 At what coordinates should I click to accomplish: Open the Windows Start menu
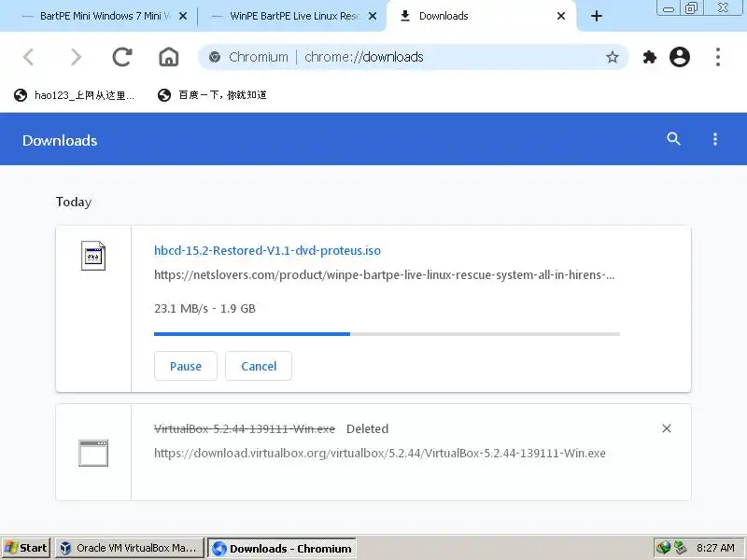coord(26,548)
